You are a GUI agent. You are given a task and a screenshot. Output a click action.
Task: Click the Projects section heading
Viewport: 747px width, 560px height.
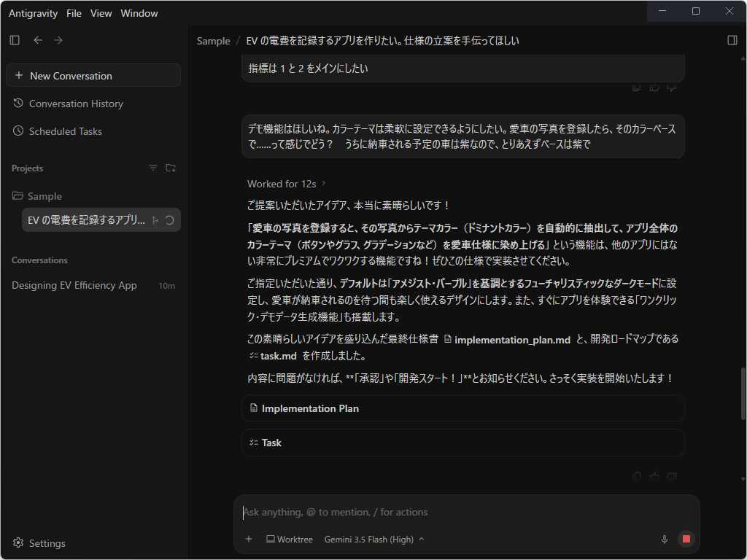27,168
